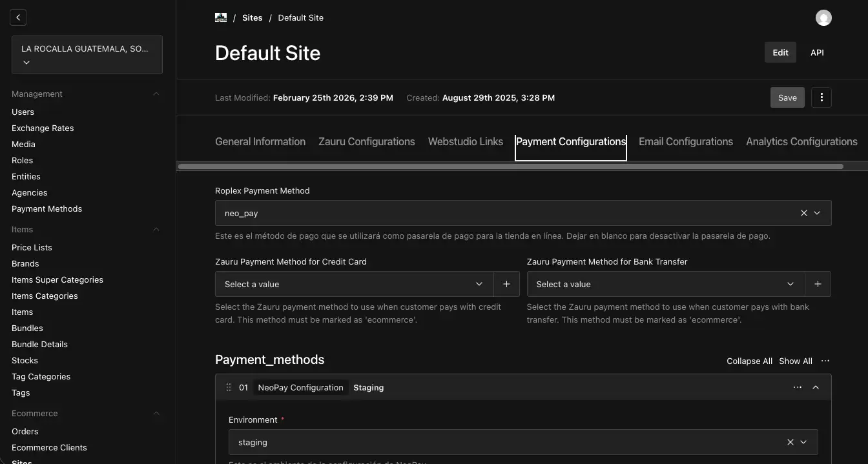Collapse the Management sidebar section
The width and height of the screenshot is (868, 464).
156,94
